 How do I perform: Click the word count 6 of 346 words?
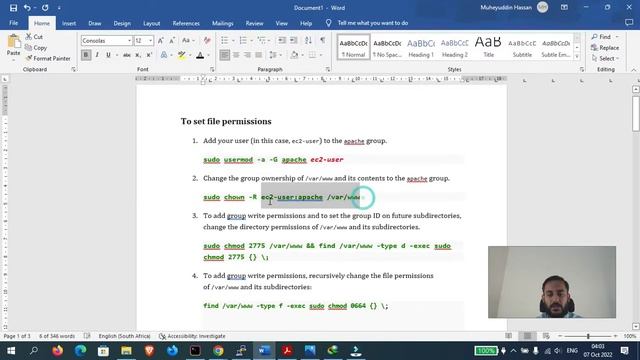tap(57, 336)
